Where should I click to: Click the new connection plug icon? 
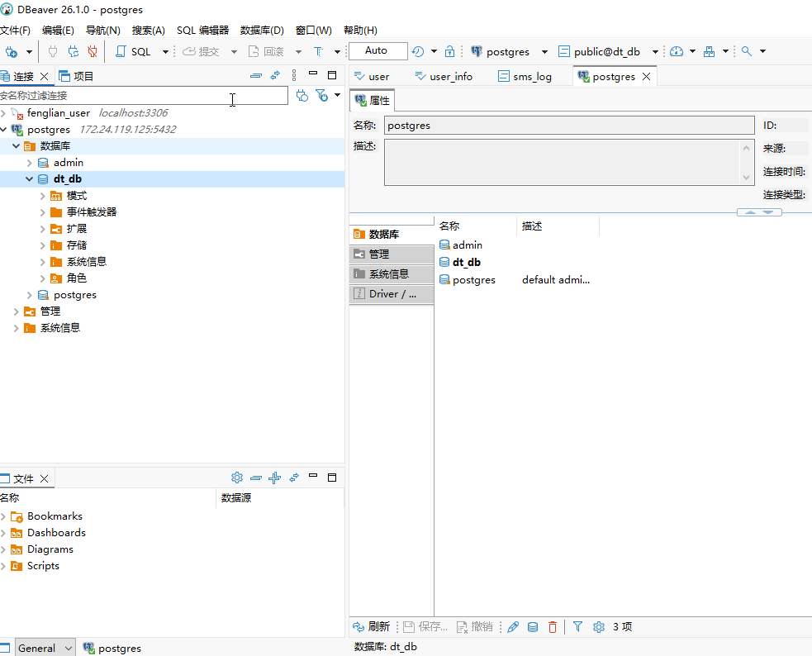point(12,52)
